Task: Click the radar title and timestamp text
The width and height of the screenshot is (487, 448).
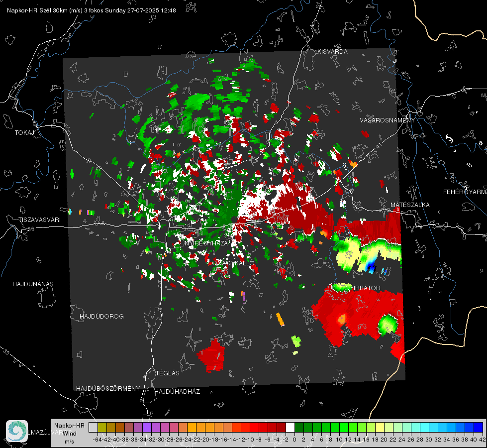Action: pyautogui.click(x=92, y=10)
